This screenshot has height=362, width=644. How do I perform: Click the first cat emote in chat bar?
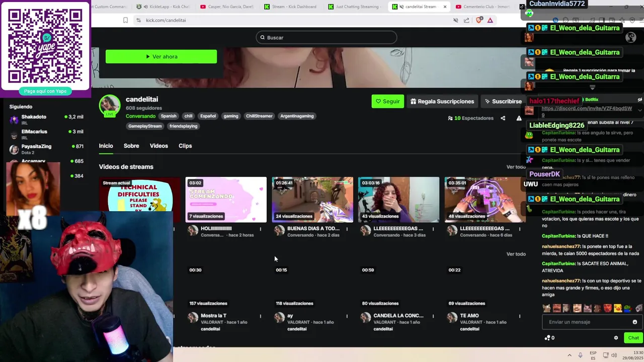click(546, 308)
